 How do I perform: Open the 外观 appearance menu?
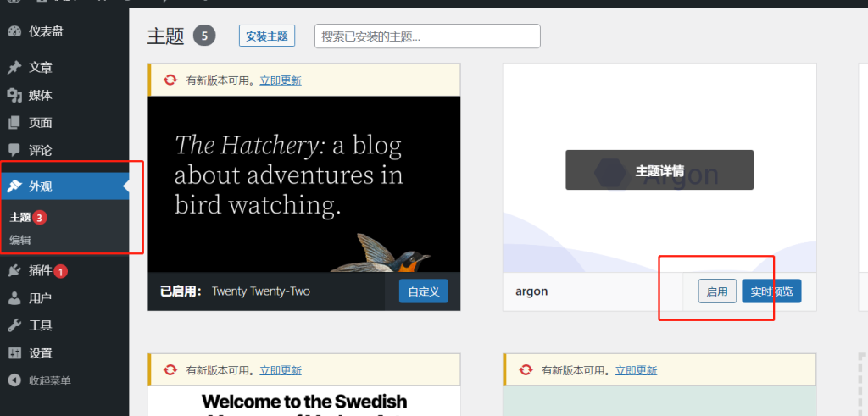41,186
